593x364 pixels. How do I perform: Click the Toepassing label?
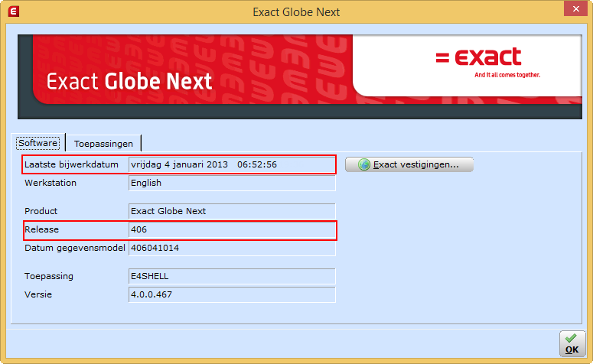pos(49,276)
